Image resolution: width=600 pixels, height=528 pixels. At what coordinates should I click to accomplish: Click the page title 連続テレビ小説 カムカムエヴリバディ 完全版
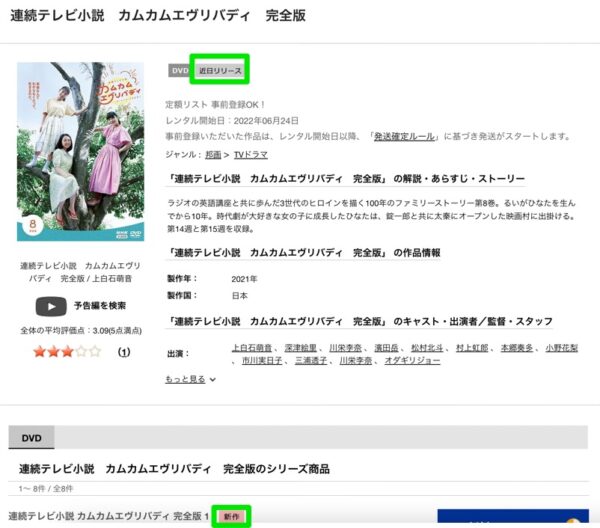pyautogui.click(x=158, y=16)
